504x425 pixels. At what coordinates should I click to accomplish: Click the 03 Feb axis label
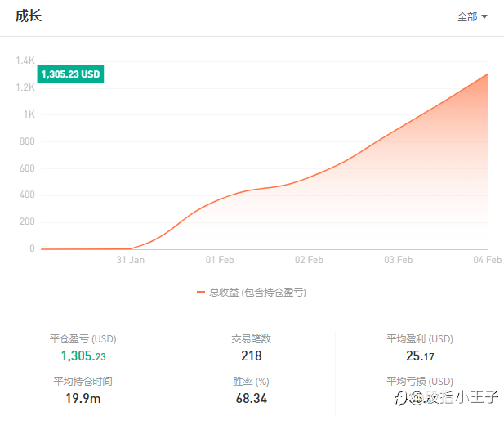click(x=399, y=260)
